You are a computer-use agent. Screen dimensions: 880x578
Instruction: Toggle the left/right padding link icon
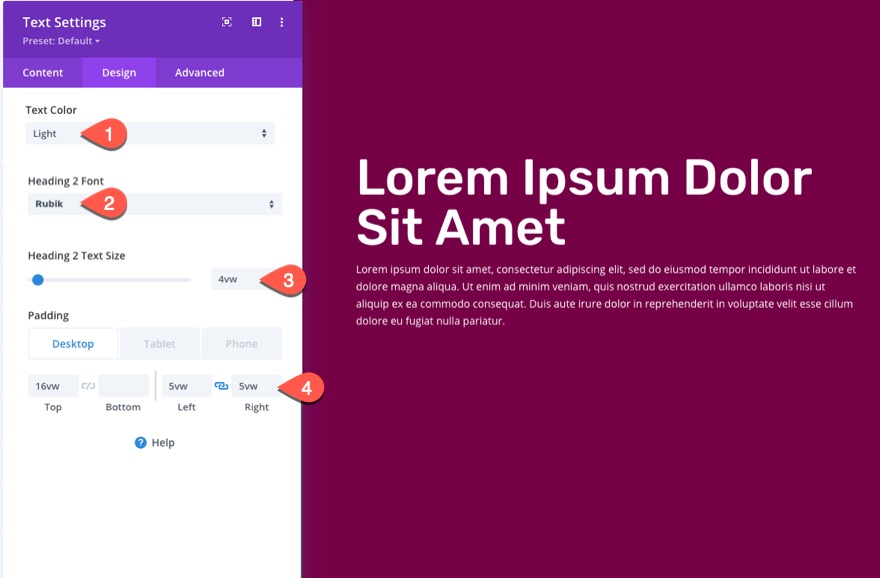pos(222,386)
